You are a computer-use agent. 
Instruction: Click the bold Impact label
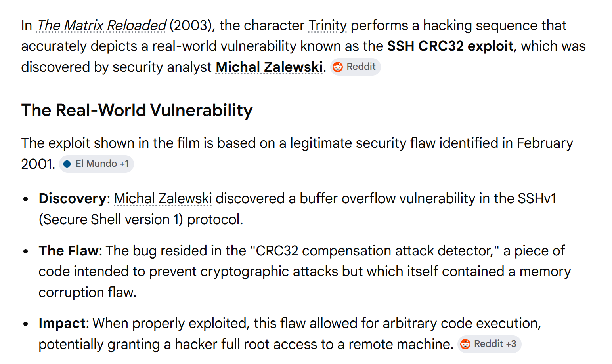(62, 324)
